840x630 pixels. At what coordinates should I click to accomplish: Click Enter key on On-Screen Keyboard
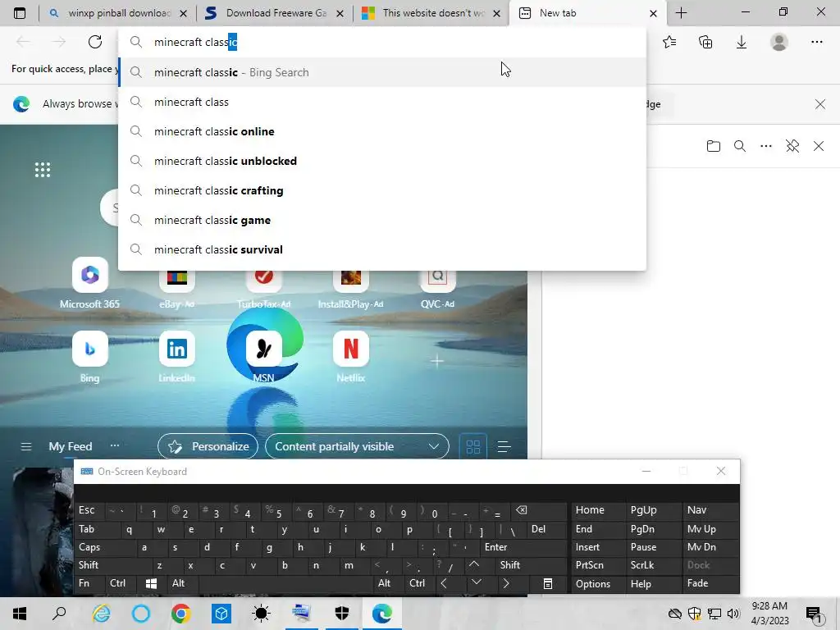523,547
